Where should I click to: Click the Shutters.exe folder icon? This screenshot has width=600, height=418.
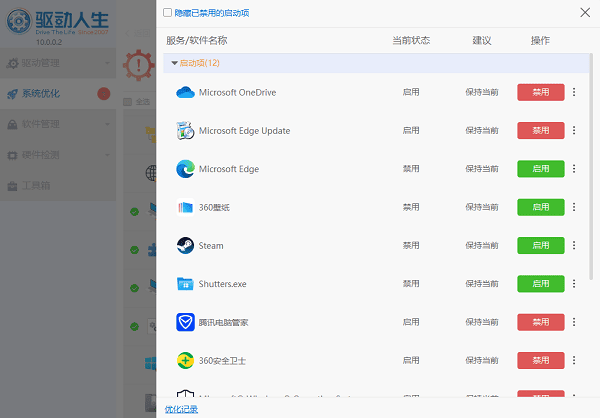185,284
